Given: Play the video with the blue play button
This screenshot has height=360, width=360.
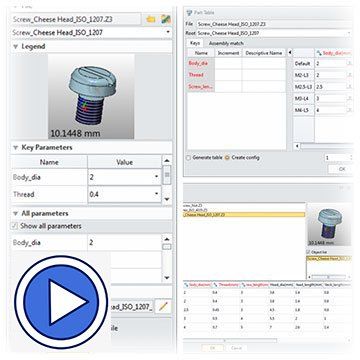Looking at the screenshot, I should point(61,302).
